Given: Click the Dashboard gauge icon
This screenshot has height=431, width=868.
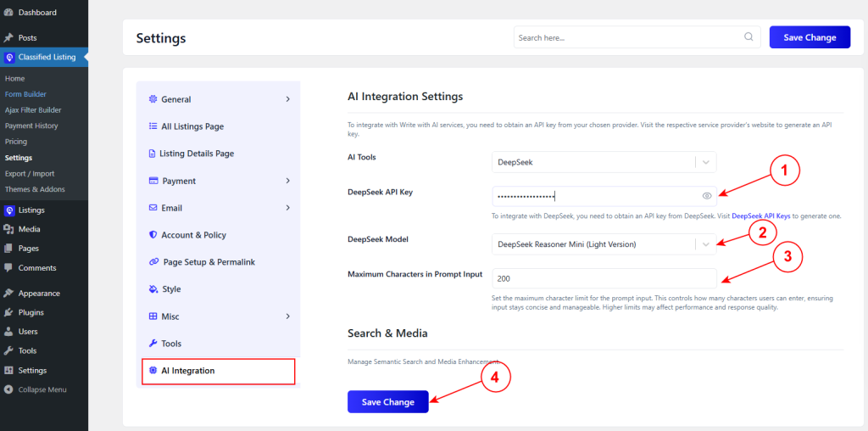Looking at the screenshot, I should (x=8, y=12).
